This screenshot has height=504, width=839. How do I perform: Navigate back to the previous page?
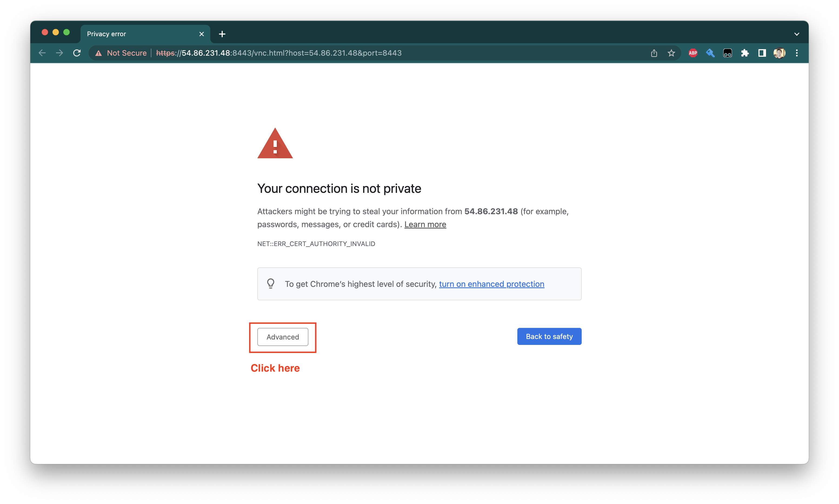point(42,53)
